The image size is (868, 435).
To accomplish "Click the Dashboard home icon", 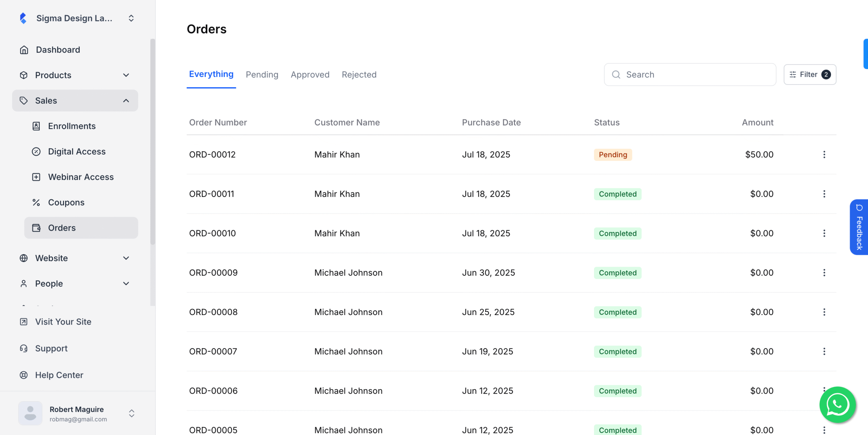I will click(x=24, y=50).
